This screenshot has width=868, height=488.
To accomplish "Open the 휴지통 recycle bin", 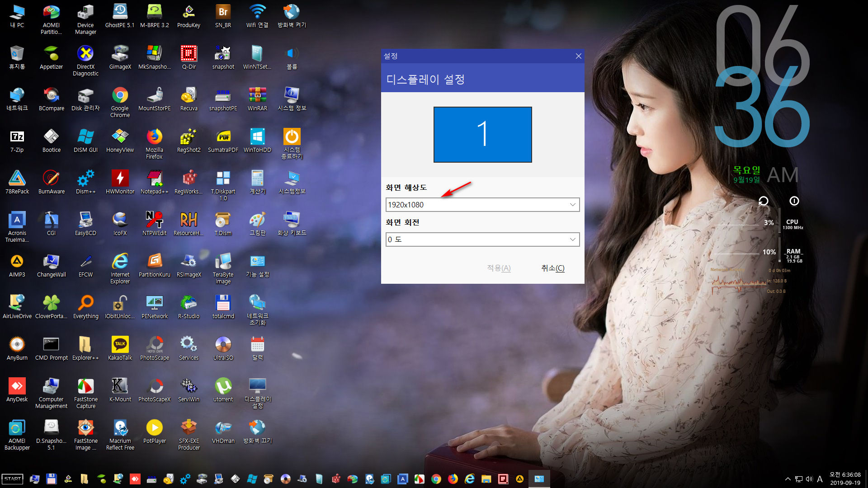I will point(17,57).
